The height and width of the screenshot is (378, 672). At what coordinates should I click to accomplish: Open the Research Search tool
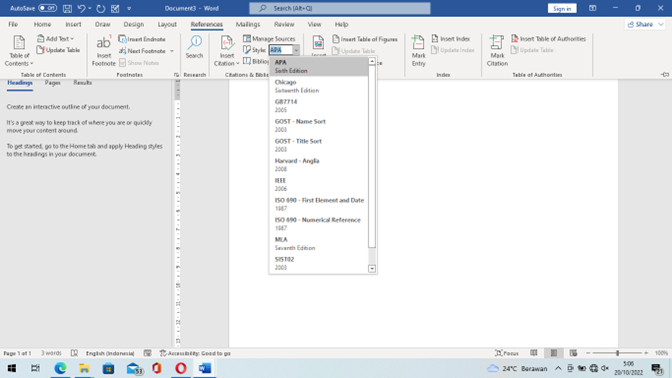pos(194,47)
